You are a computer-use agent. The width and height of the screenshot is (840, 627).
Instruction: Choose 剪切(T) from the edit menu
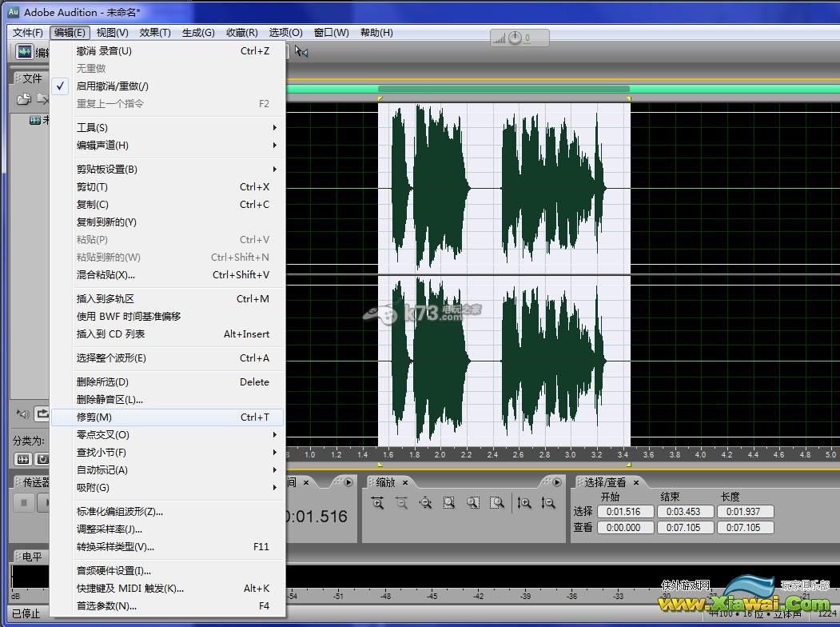pos(167,187)
